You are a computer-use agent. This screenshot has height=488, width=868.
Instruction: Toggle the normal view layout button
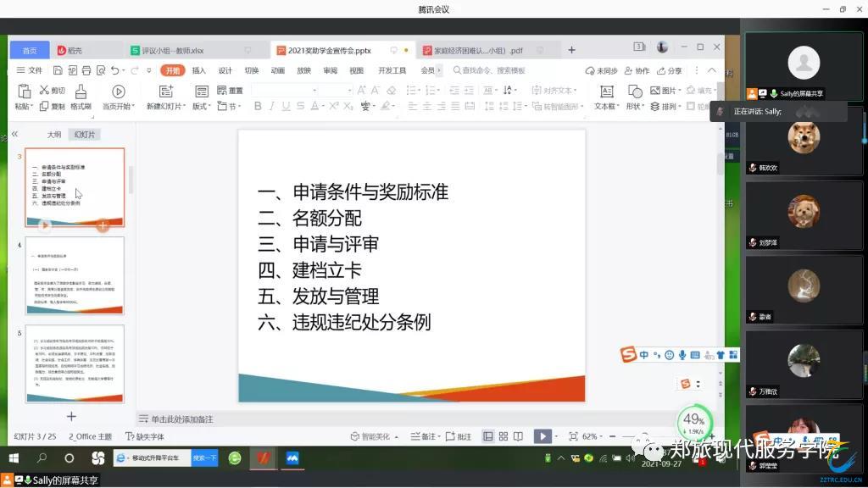pos(488,436)
